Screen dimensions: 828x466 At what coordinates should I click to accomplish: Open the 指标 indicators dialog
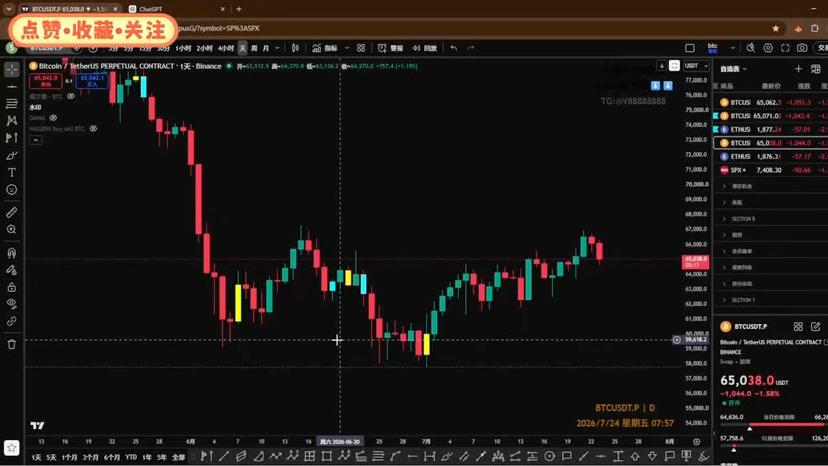click(325, 48)
